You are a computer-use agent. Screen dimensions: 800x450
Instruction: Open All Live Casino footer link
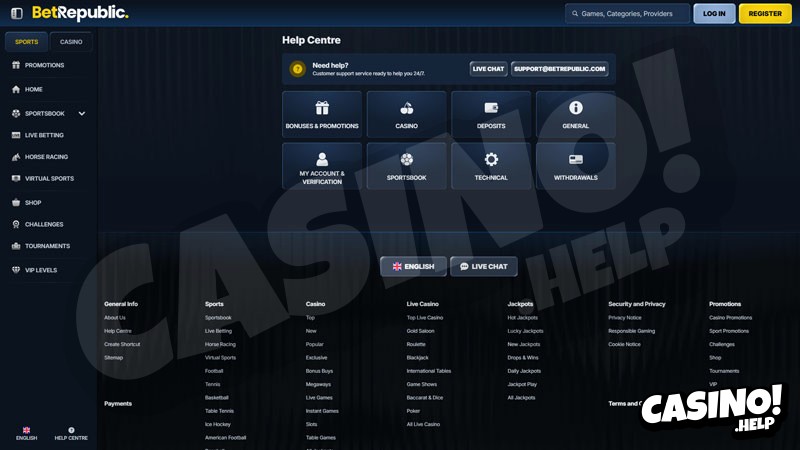423,424
